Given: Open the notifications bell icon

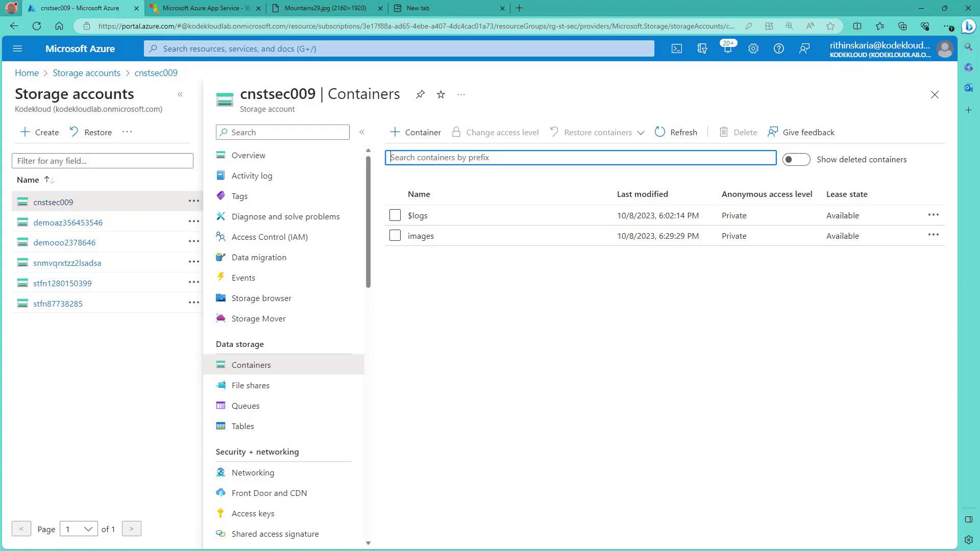Looking at the screenshot, I should click(x=727, y=48).
